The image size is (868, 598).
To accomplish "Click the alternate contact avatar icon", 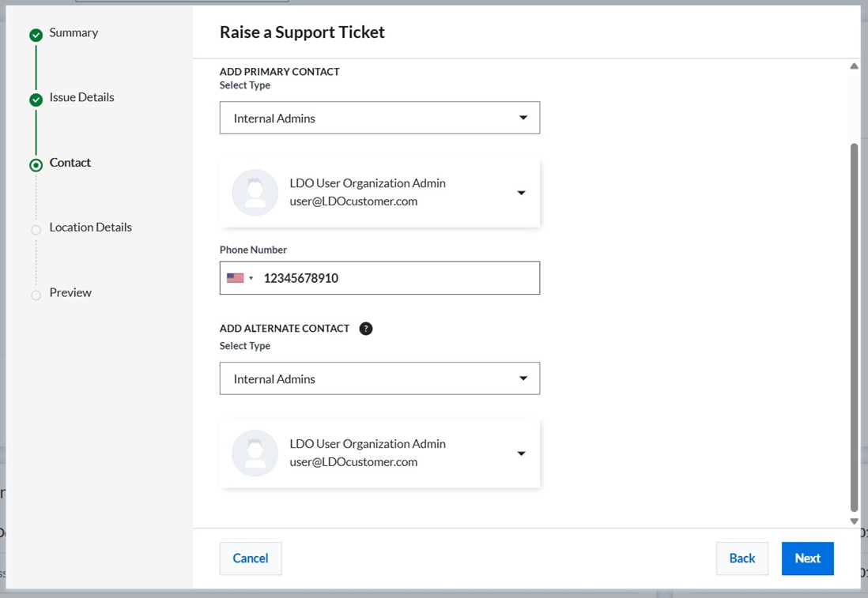I will pyautogui.click(x=255, y=453).
